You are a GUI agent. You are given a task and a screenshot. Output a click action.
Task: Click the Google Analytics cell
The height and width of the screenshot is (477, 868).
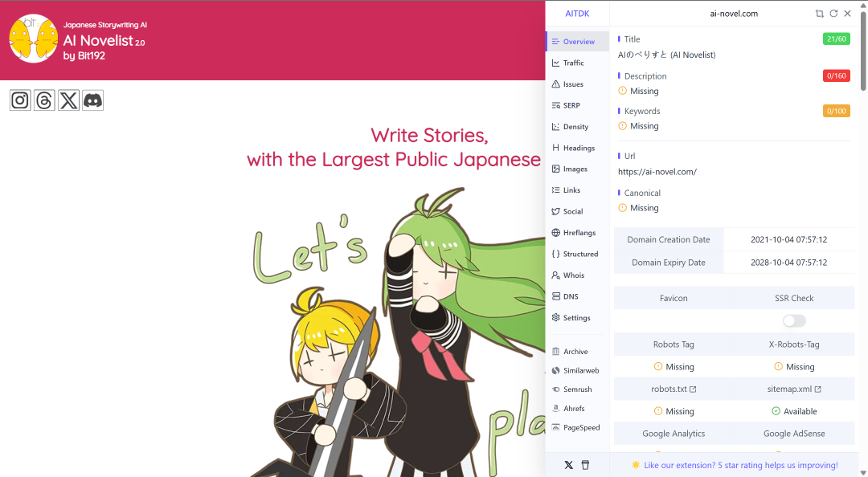coord(674,434)
